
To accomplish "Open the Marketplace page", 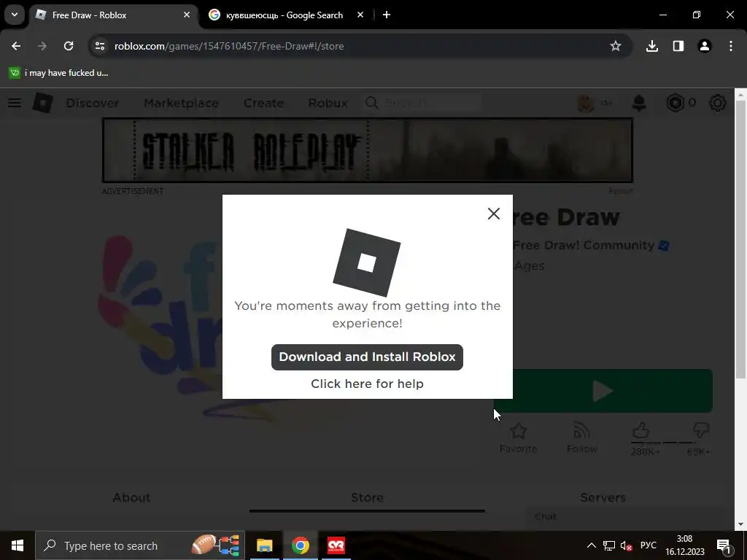I will coord(181,103).
